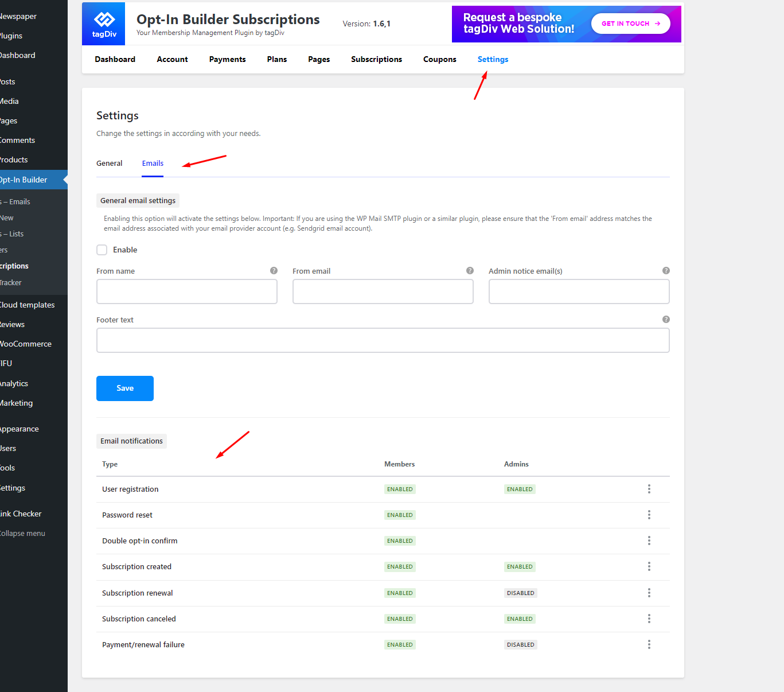The image size is (784, 692).
Task: Open help tooltip for From name
Action: coord(274,271)
